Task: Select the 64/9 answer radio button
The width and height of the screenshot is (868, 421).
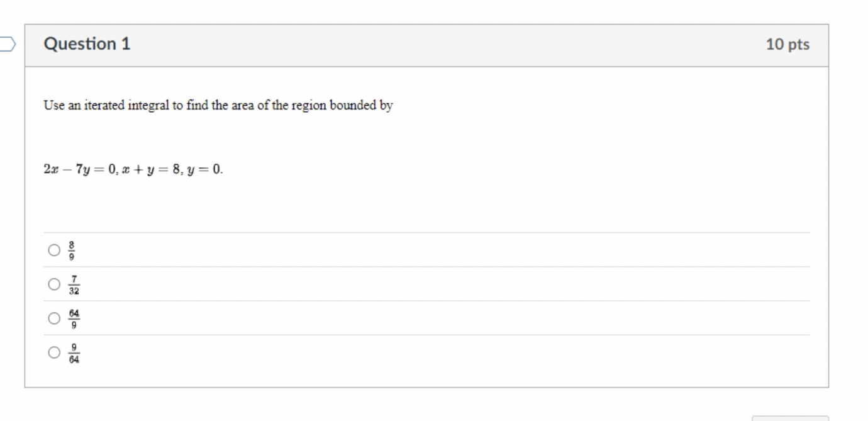Action: 53,318
